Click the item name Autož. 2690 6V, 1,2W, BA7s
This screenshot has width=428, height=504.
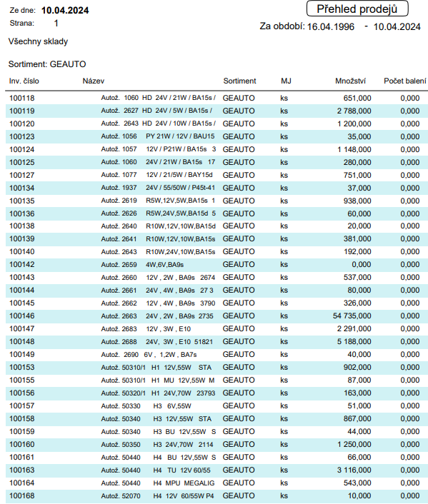click(149, 355)
